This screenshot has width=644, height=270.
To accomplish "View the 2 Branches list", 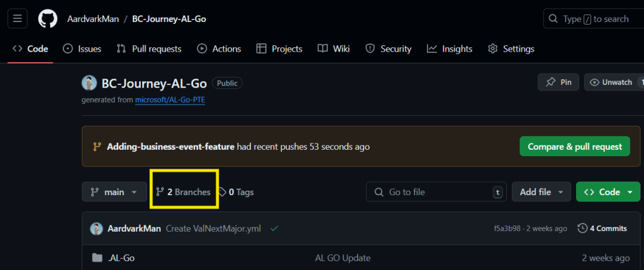I will coord(184,192).
